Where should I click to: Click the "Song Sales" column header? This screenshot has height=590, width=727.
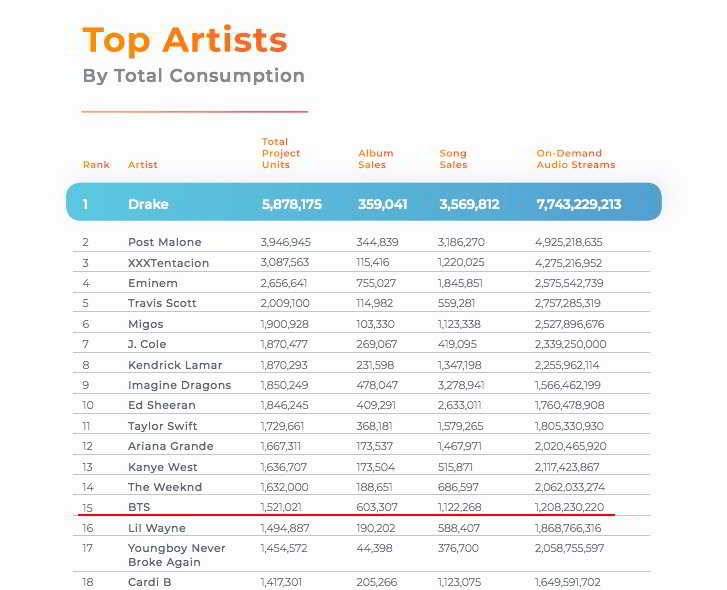(453, 159)
